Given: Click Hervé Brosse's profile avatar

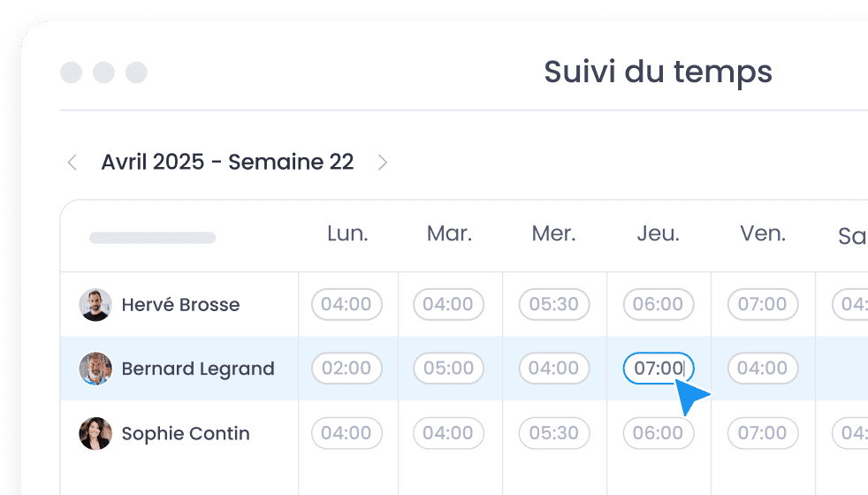Looking at the screenshot, I should tap(95, 305).
